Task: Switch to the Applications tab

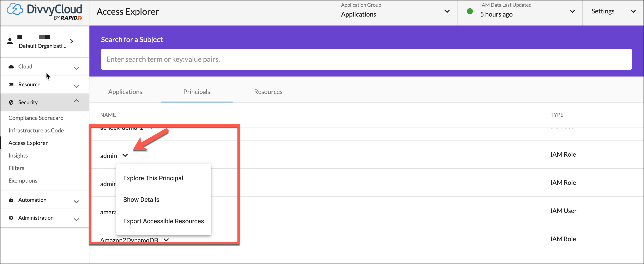Action: 125,92
